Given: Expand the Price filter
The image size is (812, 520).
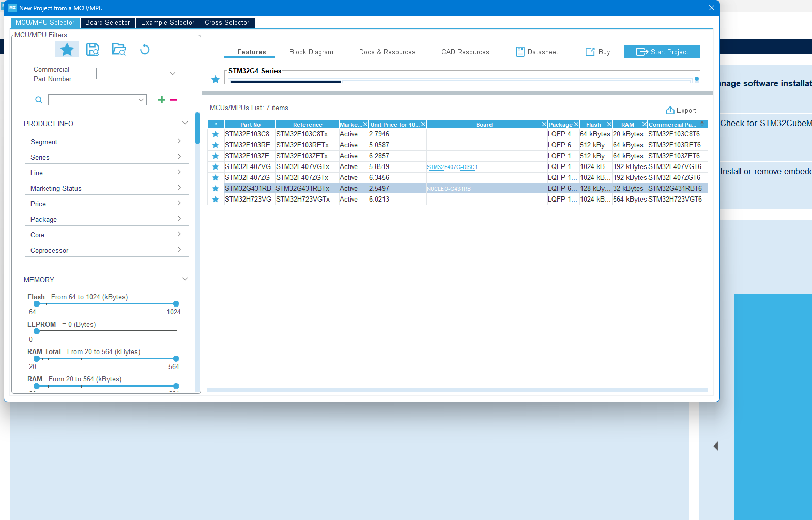Looking at the screenshot, I should pos(179,203).
